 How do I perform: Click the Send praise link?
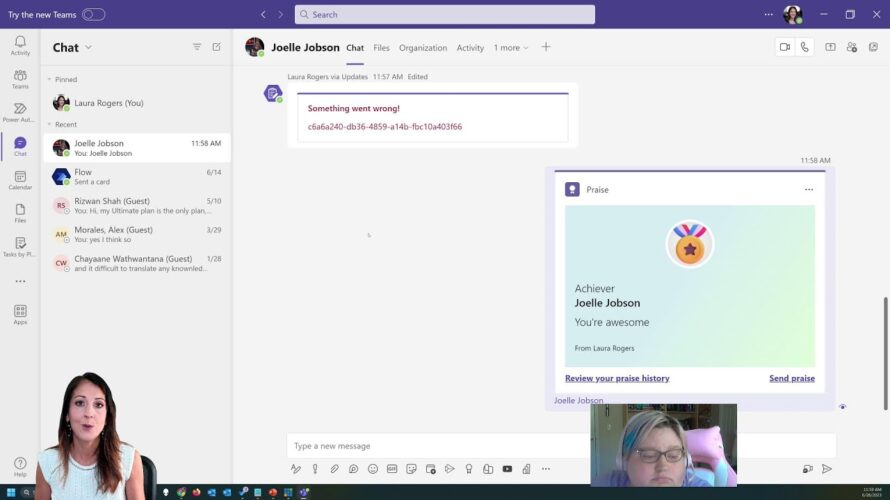click(x=792, y=378)
